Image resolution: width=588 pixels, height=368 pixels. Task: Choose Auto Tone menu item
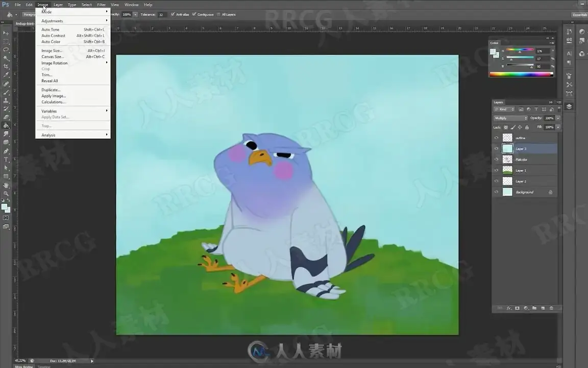pyautogui.click(x=74, y=30)
